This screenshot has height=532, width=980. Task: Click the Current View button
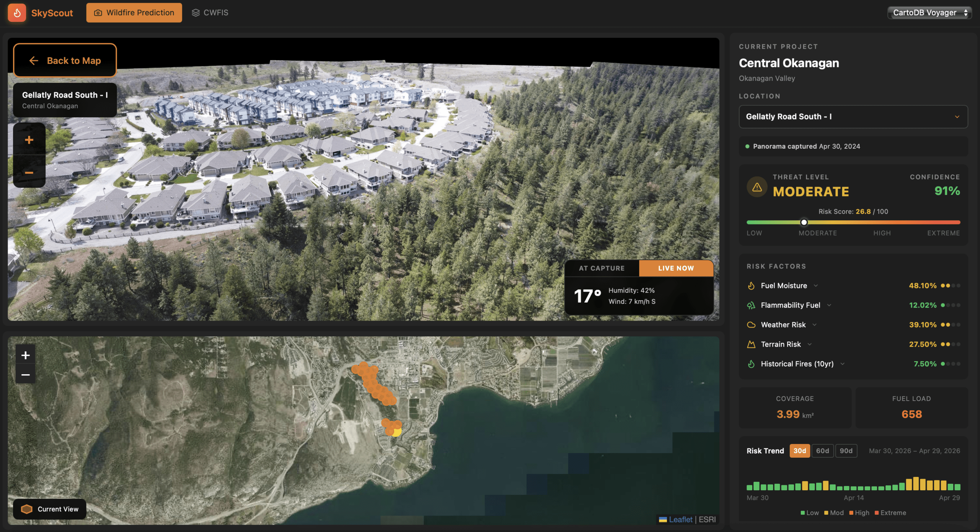tap(50, 509)
